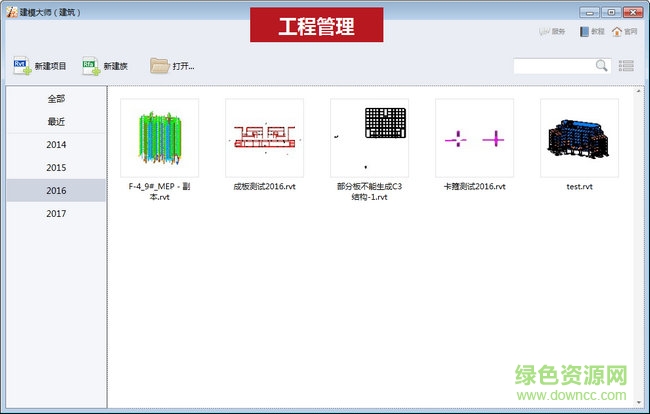
Task: Click the search magnifier icon
Action: coord(602,66)
